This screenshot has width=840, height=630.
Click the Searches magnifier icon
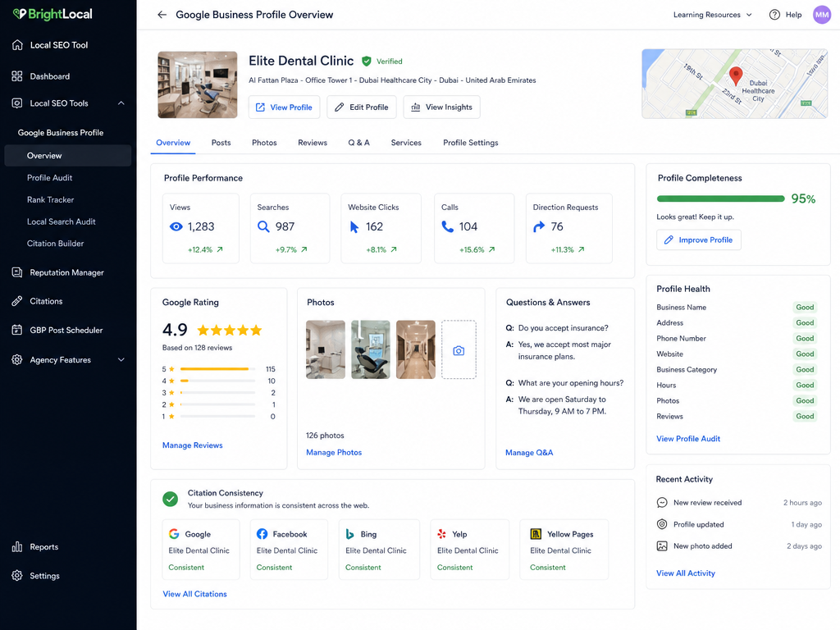point(263,226)
